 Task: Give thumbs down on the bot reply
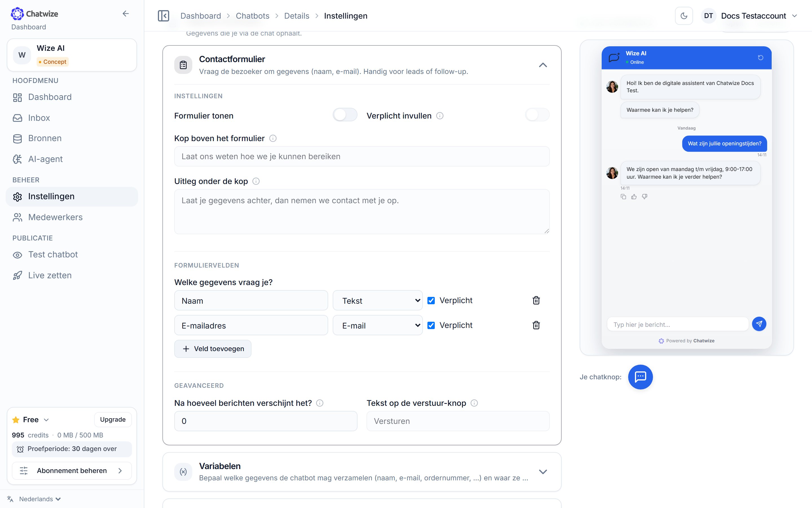pos(645,197)
